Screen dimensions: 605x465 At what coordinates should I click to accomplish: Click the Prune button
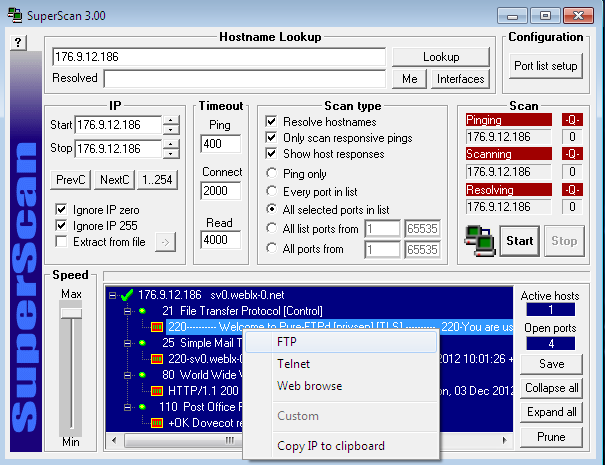551,437
